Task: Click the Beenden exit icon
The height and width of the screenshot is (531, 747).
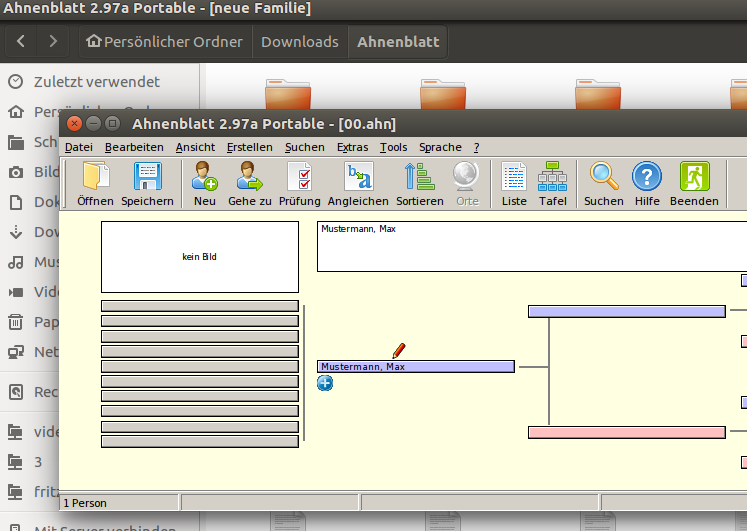Action: click(x=694, y=184)
